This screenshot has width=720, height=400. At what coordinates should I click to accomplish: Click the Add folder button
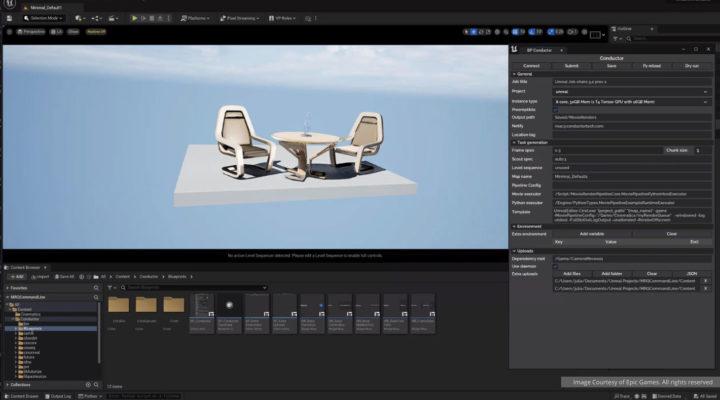(612, 274)
